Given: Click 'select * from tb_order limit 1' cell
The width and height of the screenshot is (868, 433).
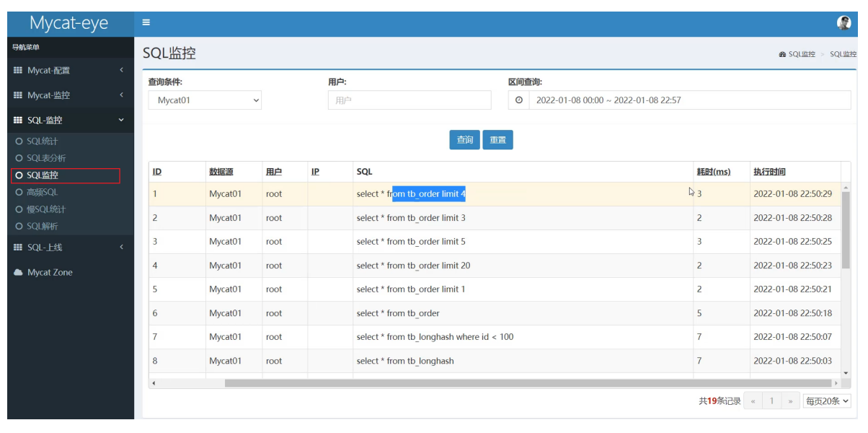Looking at the screenshot, I should (x=523, y=289).
